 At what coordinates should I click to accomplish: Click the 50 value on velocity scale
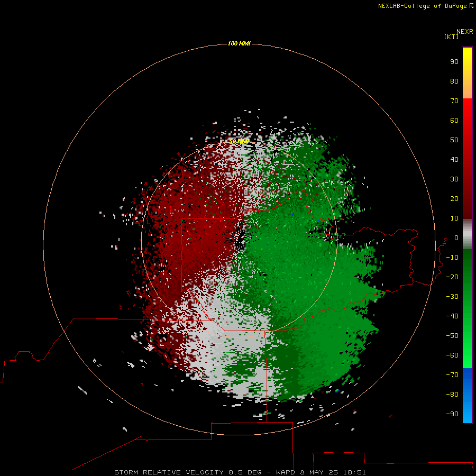[454, 140]
